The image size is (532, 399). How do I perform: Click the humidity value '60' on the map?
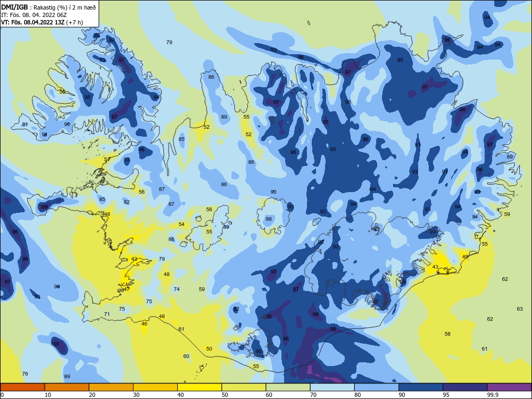point(186,356)
